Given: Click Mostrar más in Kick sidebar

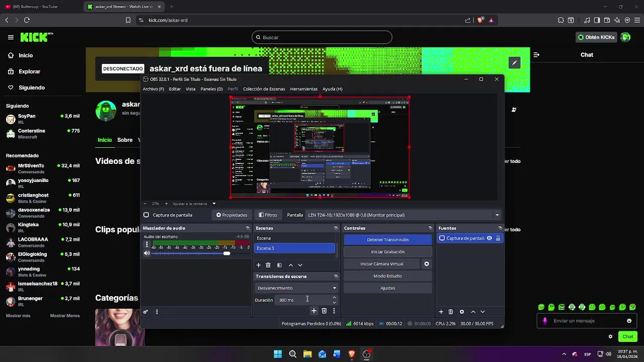Looking at the screenshot, I should click(x=18, y=316).
